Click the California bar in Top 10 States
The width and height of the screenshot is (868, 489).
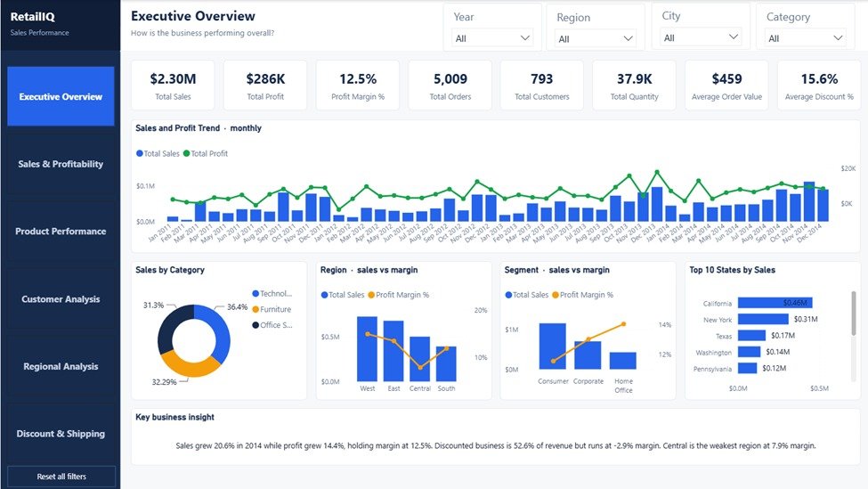pos(775,303)
